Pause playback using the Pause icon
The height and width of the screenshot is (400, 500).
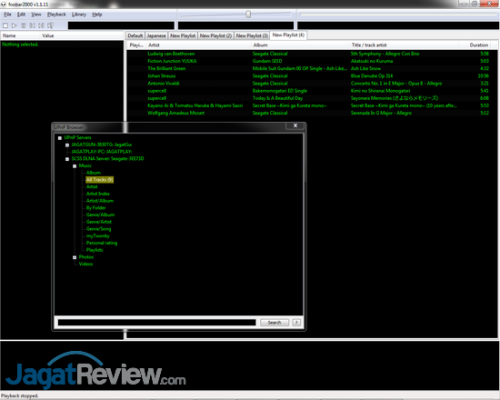pos(23,25)
